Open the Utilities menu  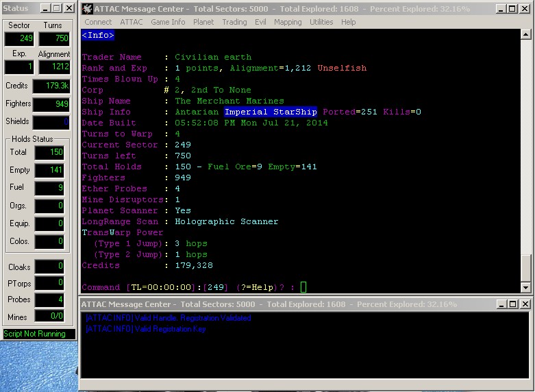point(321,22)
